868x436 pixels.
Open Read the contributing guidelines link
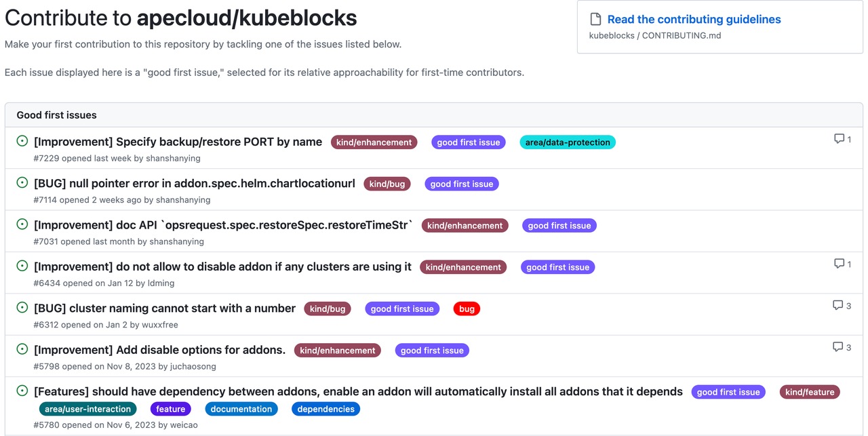pyautogui.click(x=694, y=20)
